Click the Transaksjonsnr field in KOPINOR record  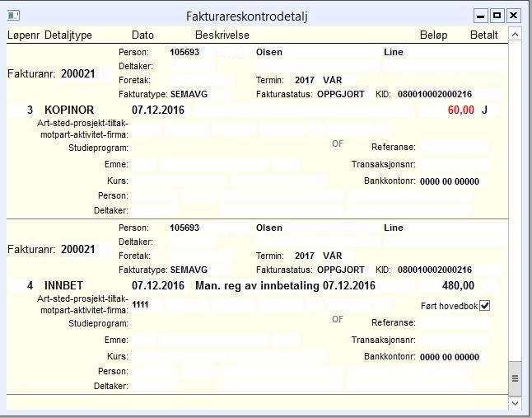click(x=454, y=164)
